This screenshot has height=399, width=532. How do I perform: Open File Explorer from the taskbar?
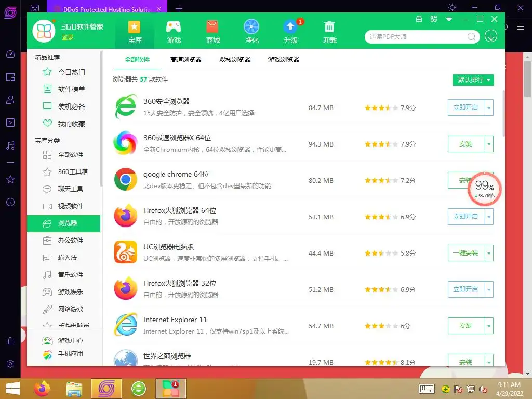click(x=74, y=389)
